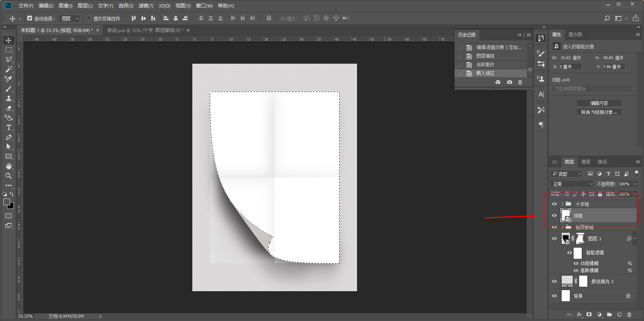644x321 pixels.
Task: Create new snapshot from history camera icon
Action: [x=509, y=82]
